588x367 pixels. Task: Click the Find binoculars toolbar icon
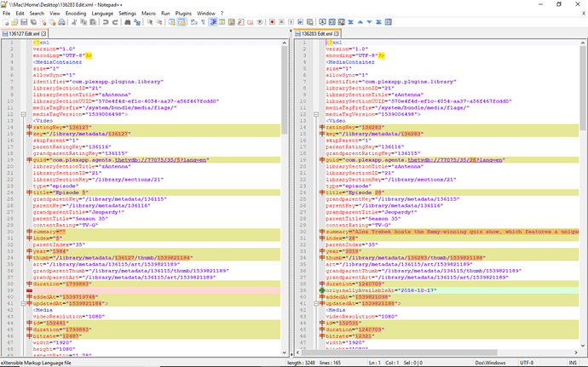128,23
